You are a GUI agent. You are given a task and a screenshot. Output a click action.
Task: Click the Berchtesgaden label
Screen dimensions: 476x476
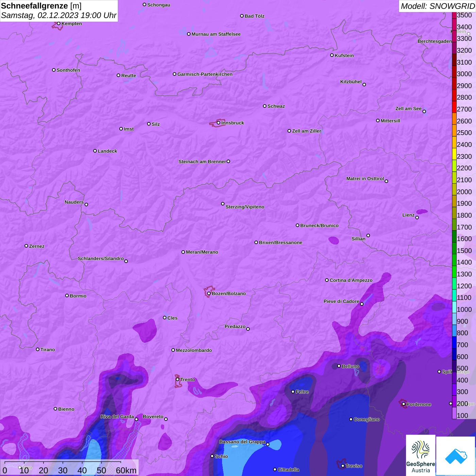435,41
